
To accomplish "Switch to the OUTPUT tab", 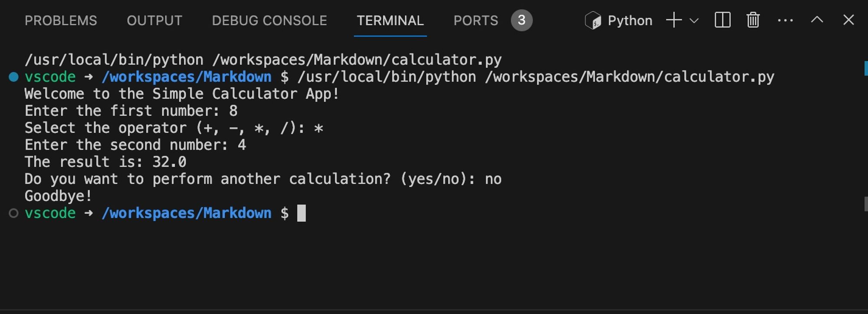I will coord(154,20).
